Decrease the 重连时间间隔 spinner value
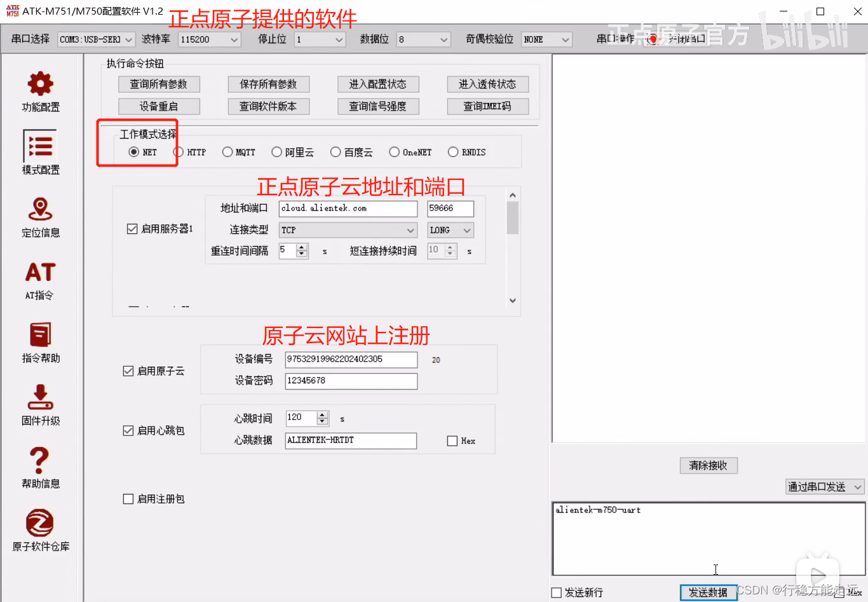 302,254
